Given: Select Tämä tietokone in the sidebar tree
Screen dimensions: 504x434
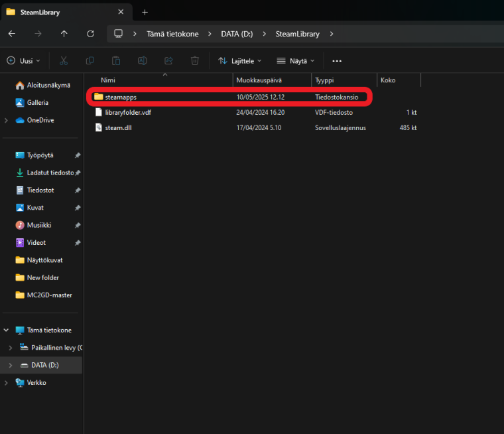Looking at the screenshot, I should 44,330.
